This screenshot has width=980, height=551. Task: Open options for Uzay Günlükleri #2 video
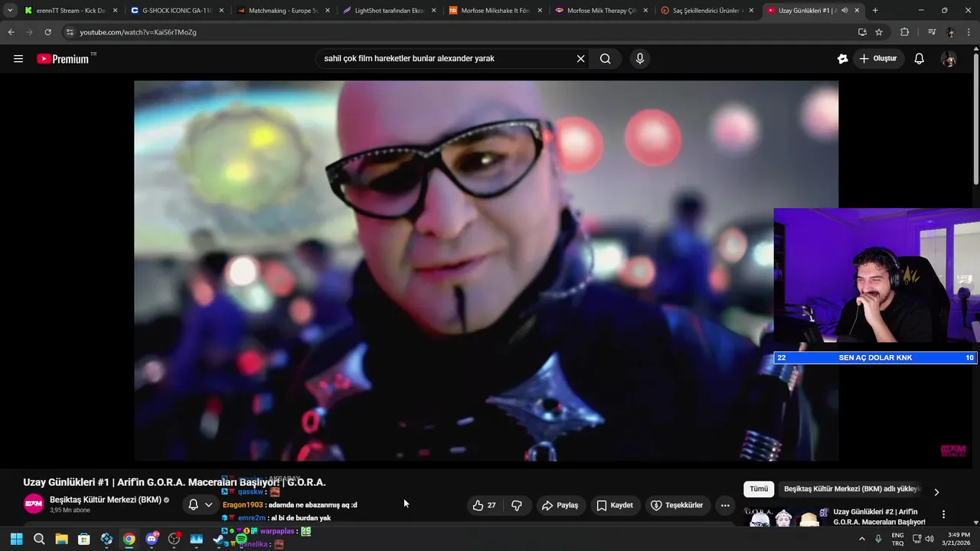click(943, 515)
